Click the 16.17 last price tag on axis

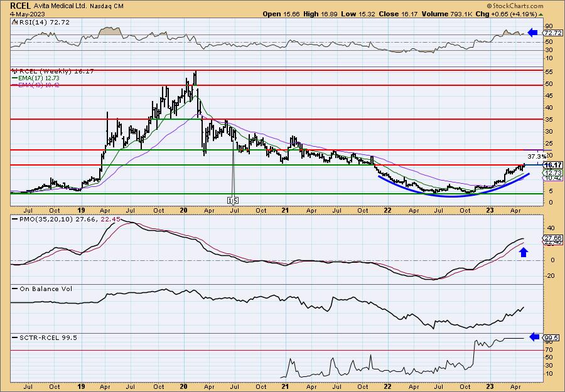pos(552,165)
